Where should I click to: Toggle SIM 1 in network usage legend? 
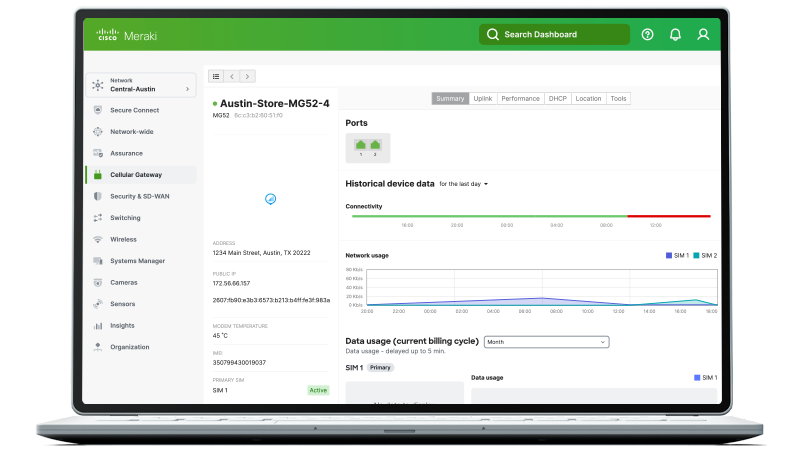pyautogui.click(x=677, y=256)
